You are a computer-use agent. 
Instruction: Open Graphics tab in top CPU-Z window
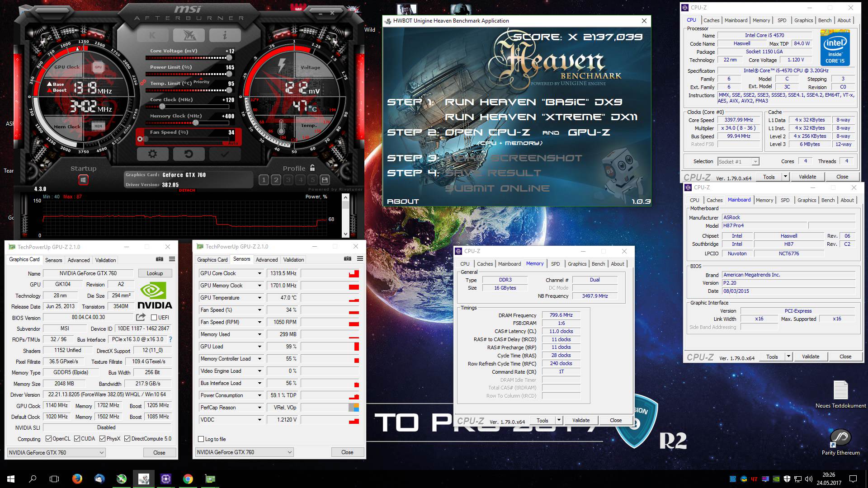tap(803, 20)
